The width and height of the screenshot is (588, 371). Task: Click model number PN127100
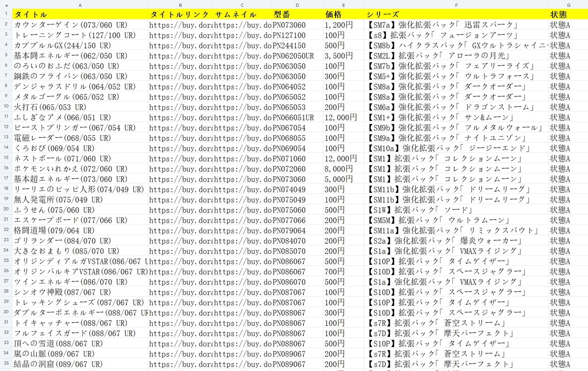297,35
